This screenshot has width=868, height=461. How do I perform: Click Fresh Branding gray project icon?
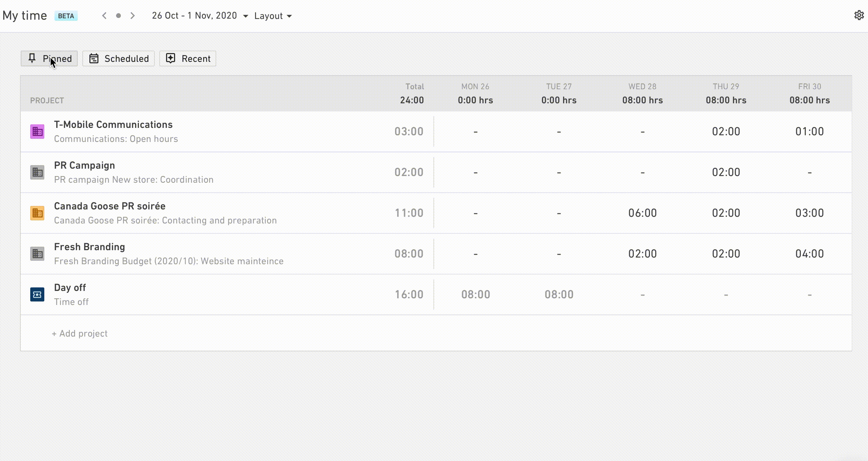point(37,254)
